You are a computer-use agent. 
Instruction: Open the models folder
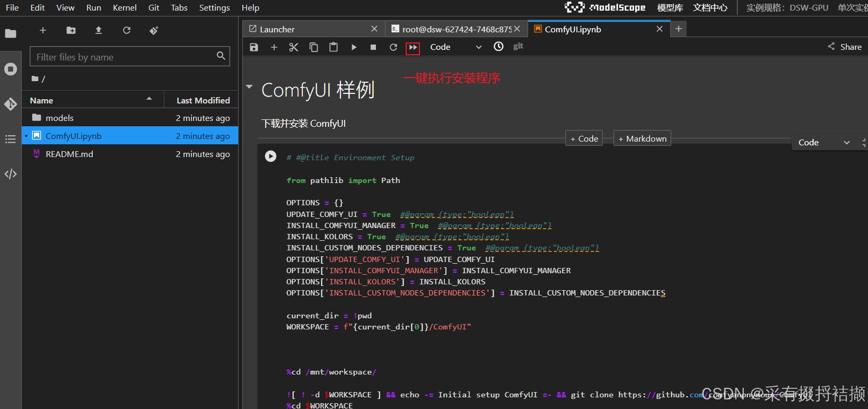point(130,118)
